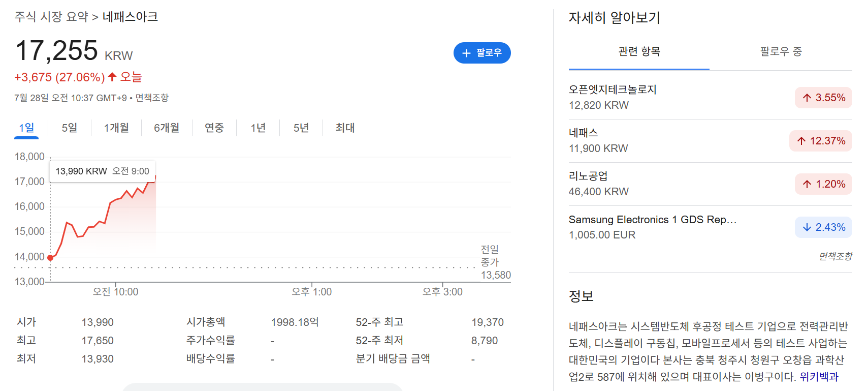This screenshot has width=868, height=391.
Task: Click the 18,000 y-axis label
Action: [29, 157]
